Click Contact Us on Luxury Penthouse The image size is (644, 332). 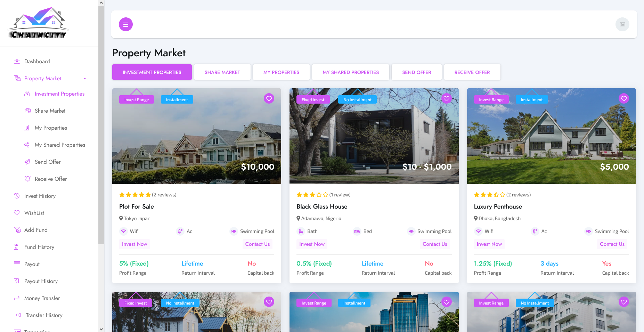pyautogui.click(x=612, y=244)
